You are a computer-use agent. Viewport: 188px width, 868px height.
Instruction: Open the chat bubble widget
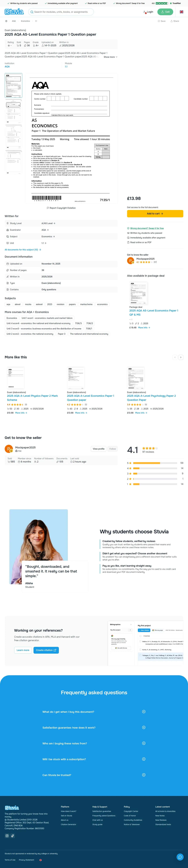(180, 857)
